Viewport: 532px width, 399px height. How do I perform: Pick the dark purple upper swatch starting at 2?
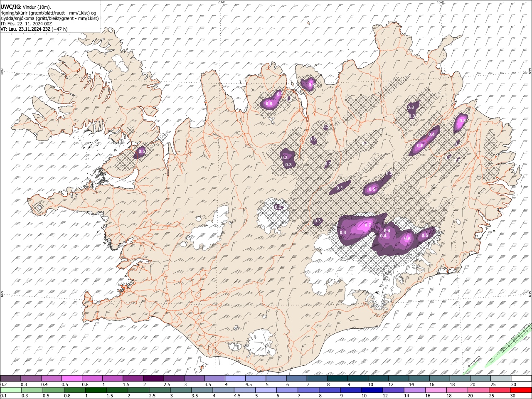pyautogui.click(x=153, y=378)
